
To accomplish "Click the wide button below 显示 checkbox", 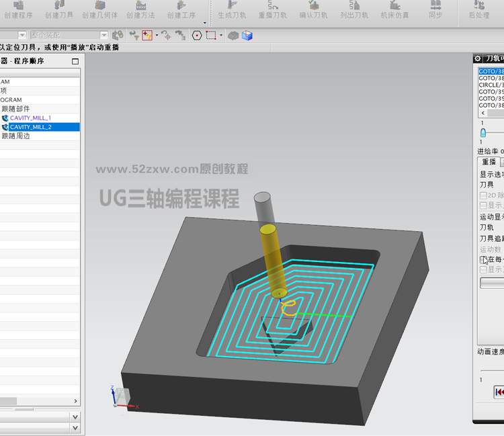I will 492,283.
